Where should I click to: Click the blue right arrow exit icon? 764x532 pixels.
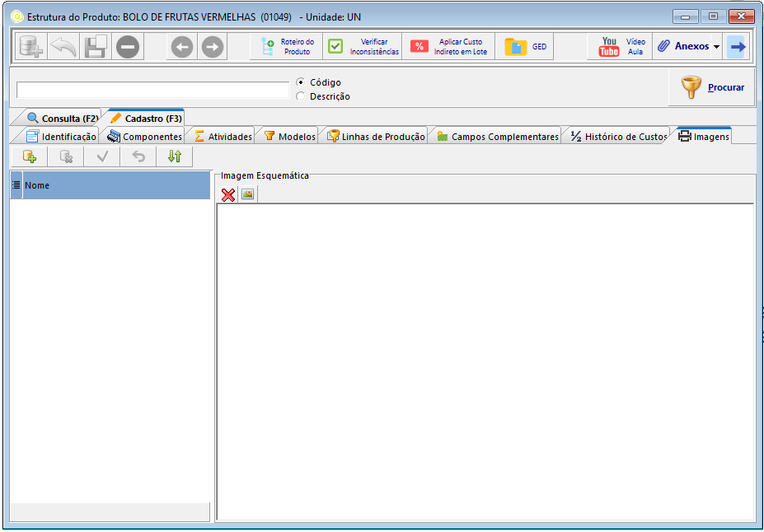click(737, 47)
